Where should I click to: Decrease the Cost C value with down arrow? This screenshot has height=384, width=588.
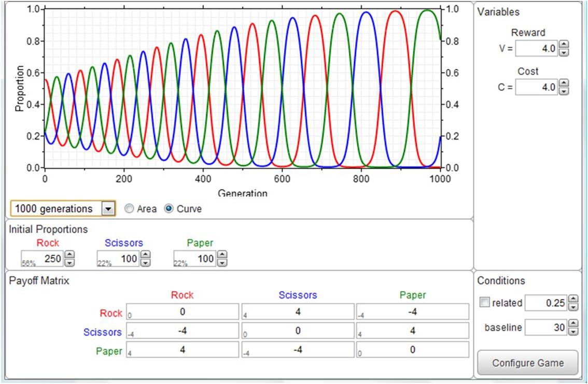tap(565, 91)
